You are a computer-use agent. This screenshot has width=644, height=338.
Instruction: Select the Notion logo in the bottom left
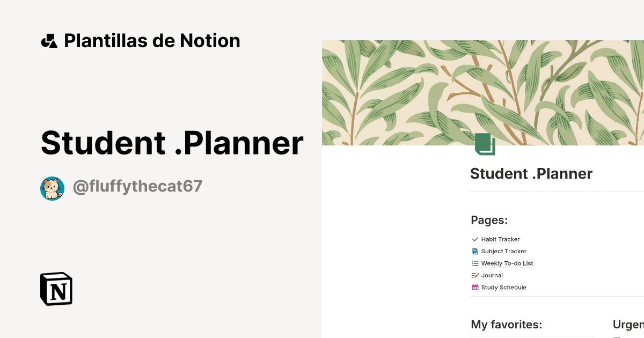click(56, 289)
